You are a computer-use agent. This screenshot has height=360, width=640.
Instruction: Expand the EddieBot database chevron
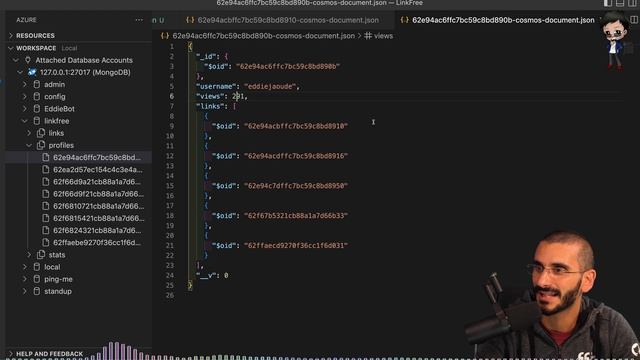[24, 109]
